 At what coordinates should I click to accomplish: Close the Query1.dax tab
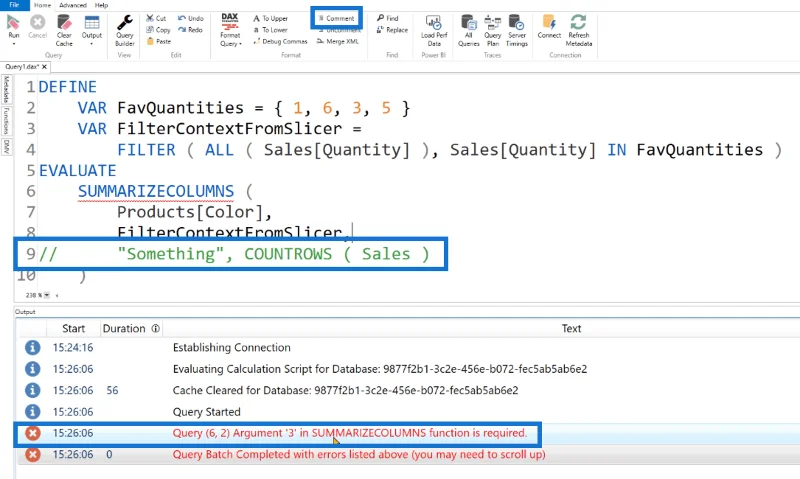pyautogui.click(x=44, y=67)
